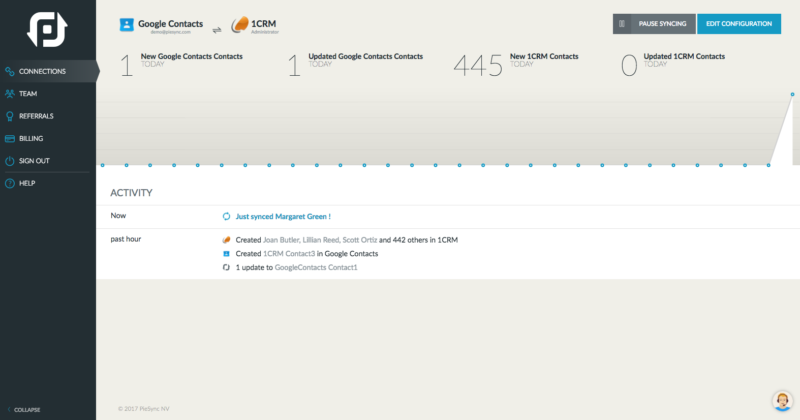This screenshot has height=420, width=800.
Task: Collapse the sidebar using Collapse control
Action: click(24, 410)
